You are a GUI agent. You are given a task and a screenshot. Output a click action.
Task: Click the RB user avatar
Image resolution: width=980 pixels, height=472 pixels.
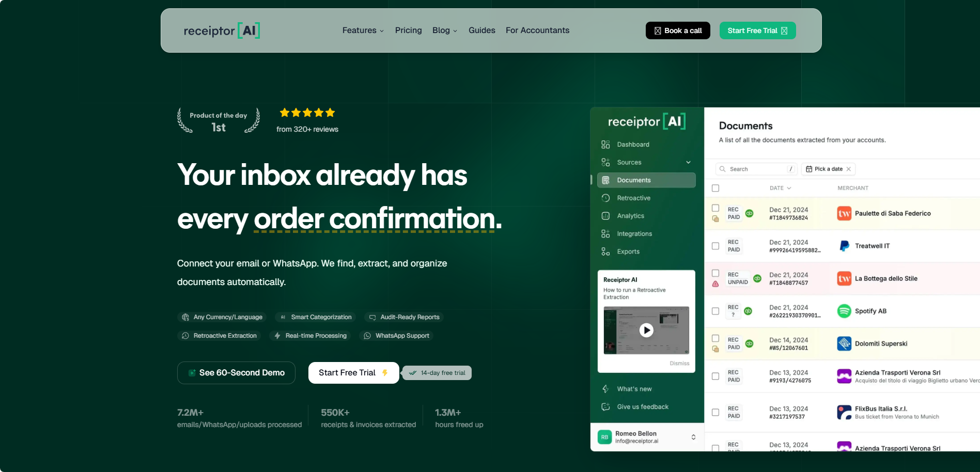[x=604, y=437]
